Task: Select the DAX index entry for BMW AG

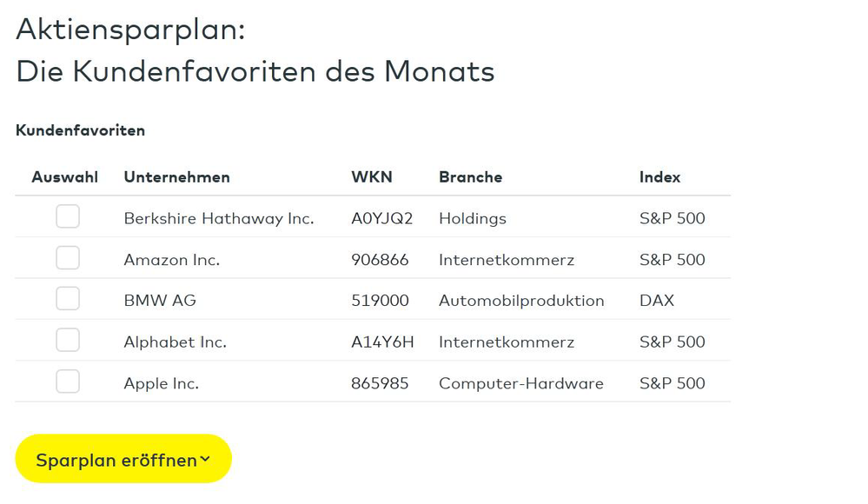Action: (x=656, y=300)
